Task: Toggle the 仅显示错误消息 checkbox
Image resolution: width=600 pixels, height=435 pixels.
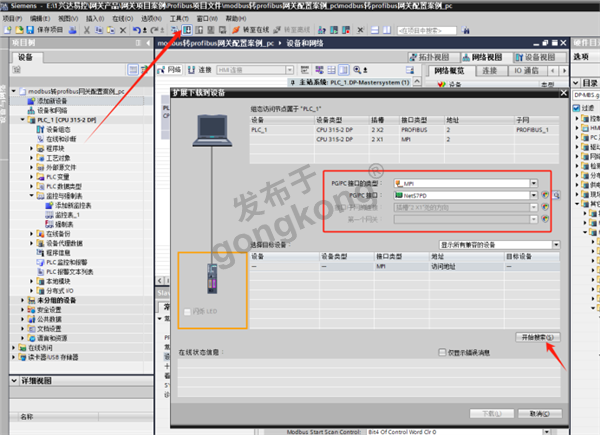Action: [x=442, y=352]
